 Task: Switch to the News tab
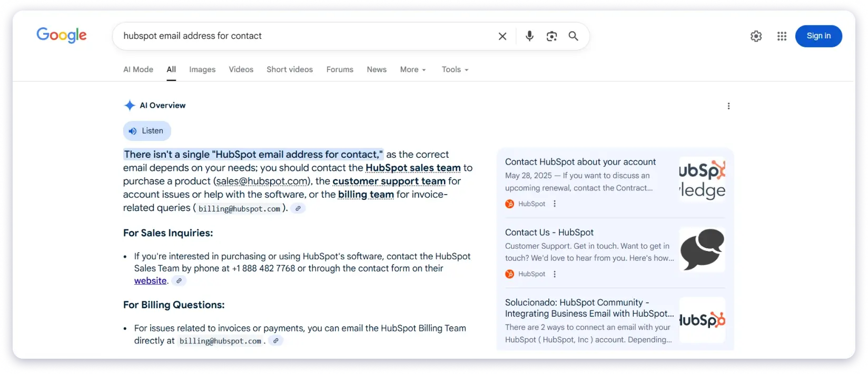[377, 69]
